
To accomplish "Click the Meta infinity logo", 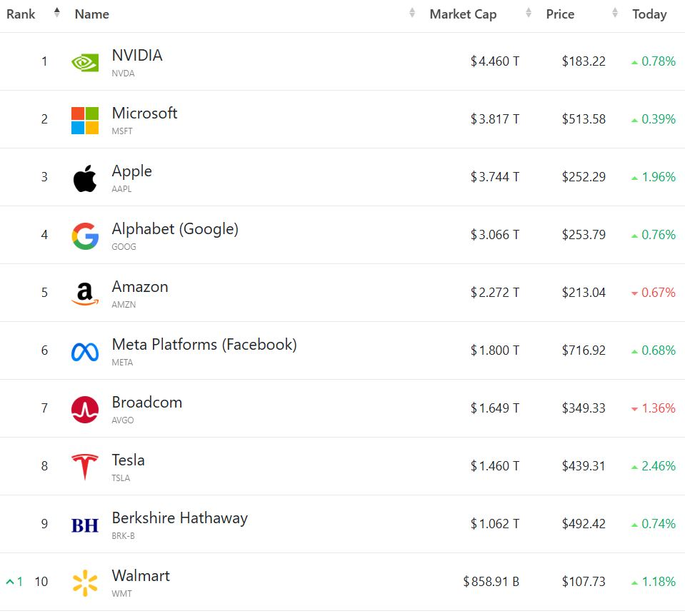I will pyautogui.click(x=85, y=351).
